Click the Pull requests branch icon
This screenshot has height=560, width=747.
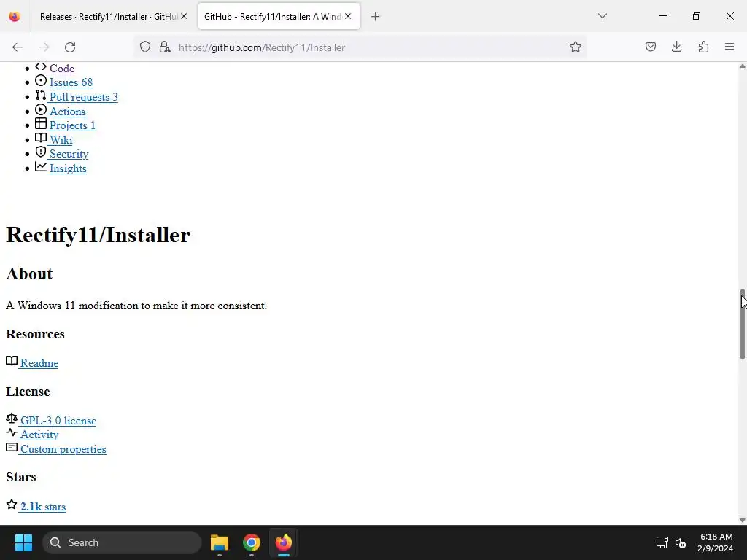click(41, 96)
